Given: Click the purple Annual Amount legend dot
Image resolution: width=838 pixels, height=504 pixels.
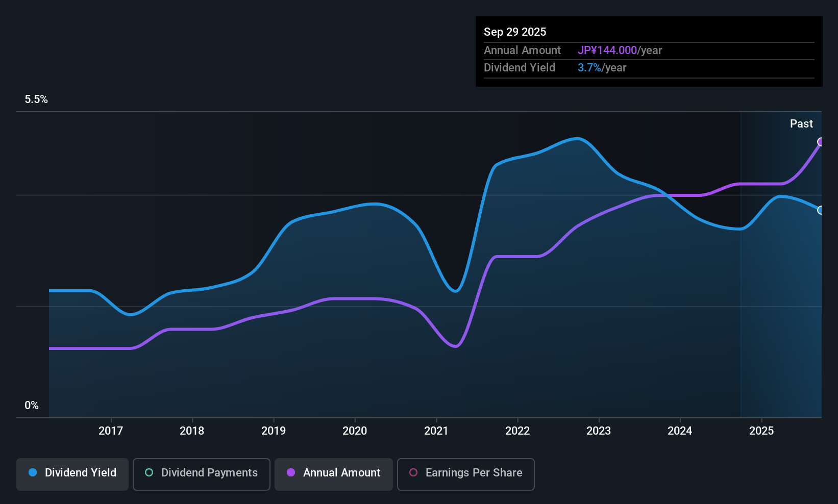Looking at the screenshot, I should 291,473.
